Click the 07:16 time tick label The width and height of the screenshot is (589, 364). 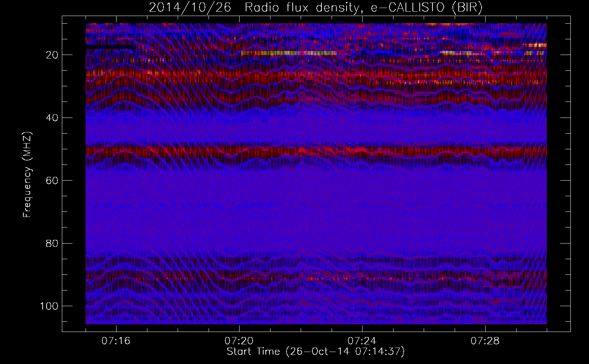116,341
